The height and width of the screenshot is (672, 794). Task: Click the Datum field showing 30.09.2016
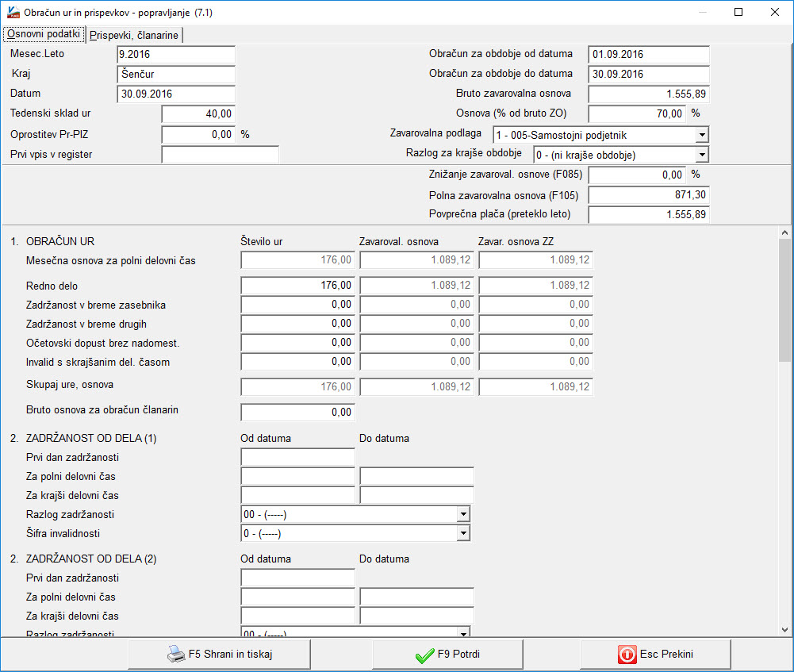click(176, 94)
